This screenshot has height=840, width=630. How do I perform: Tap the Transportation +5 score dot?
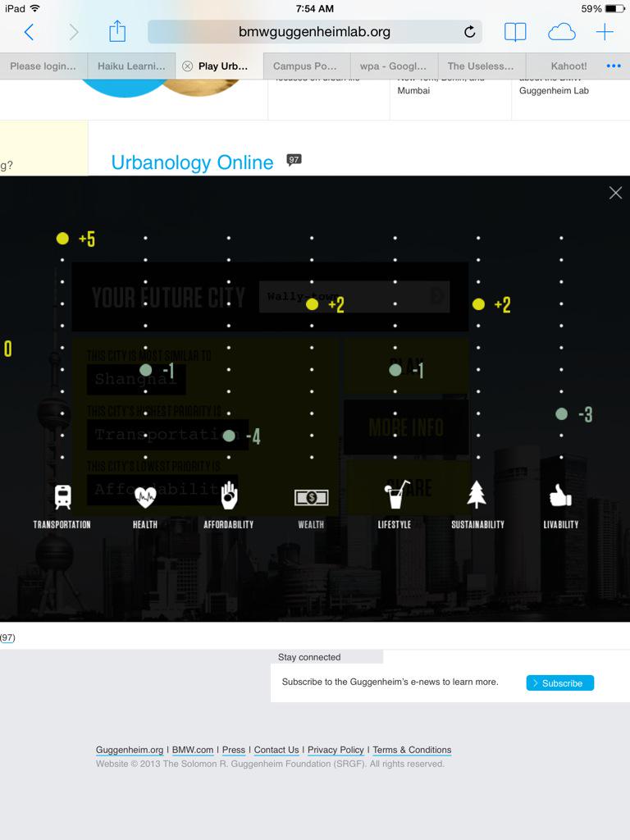pyautogui.click(x=62, y=239)
